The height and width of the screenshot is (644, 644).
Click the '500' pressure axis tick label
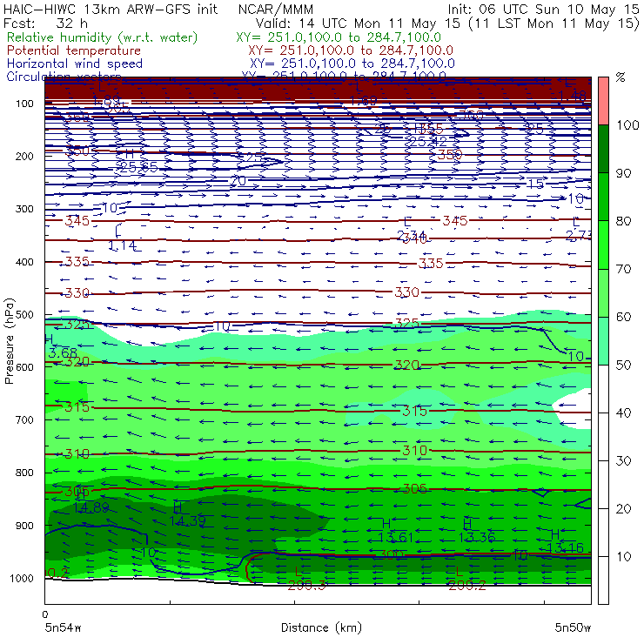pos(24,315)
